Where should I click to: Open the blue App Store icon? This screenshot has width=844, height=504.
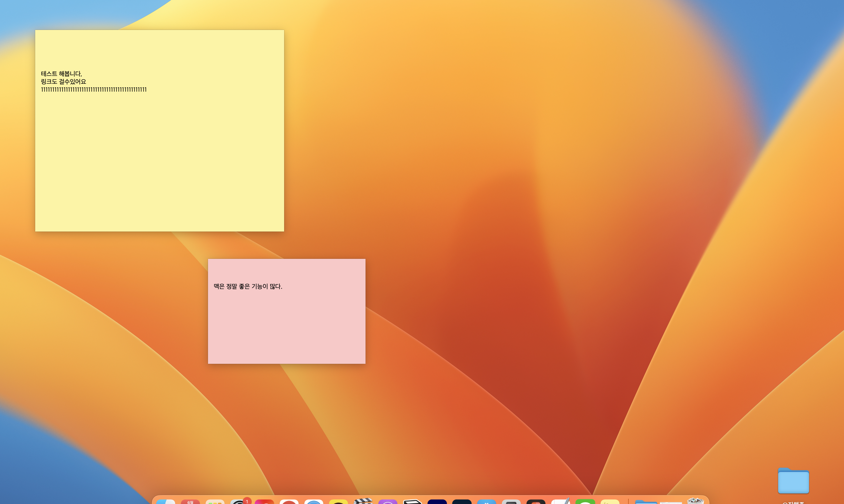(x=487, y=502)
